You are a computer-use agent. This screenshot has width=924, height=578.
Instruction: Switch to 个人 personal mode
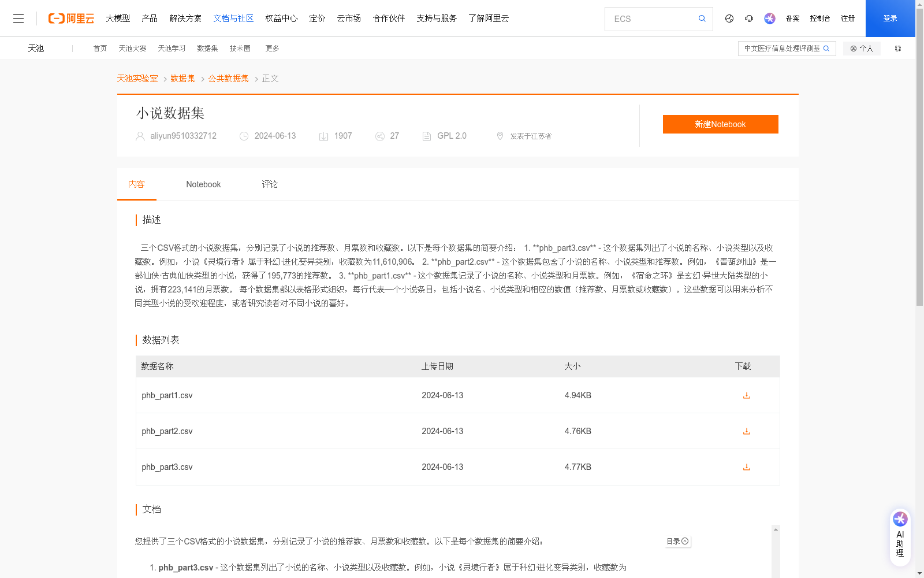(x=862, y=49)
